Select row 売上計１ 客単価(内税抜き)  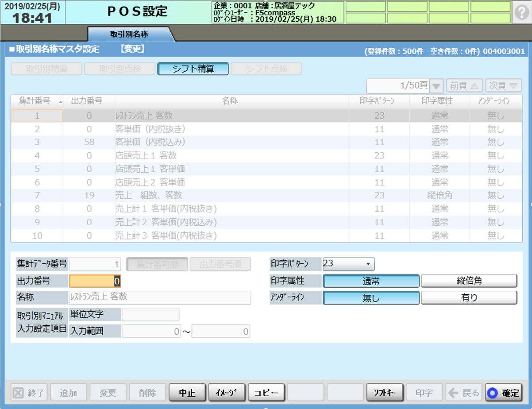coord(266,209)
